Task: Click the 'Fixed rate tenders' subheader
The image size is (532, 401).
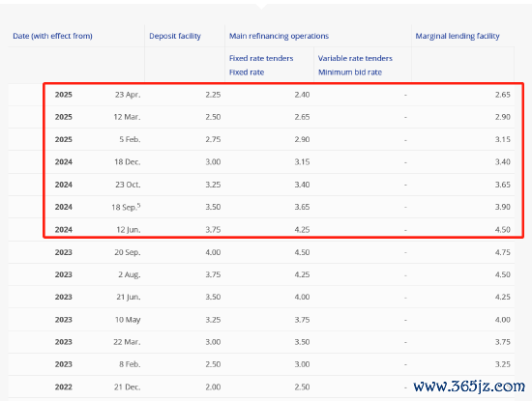Action: coord(261,58)
